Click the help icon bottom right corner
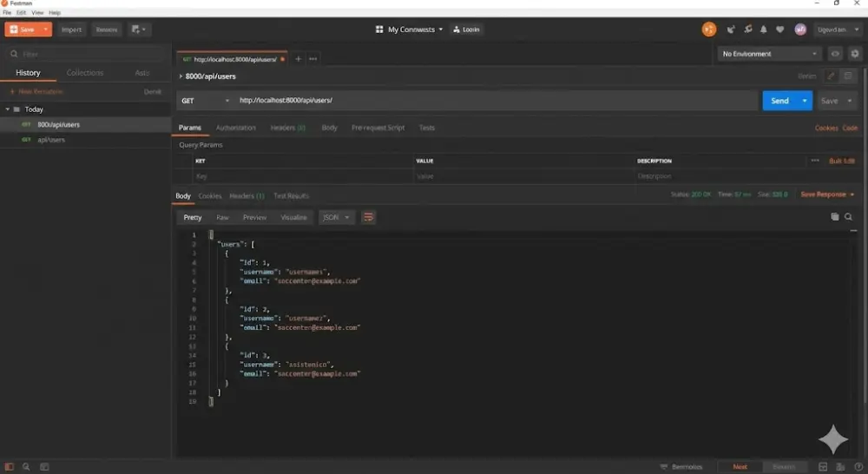The width and height of the screenshot is (868, 474). (858, 467)
